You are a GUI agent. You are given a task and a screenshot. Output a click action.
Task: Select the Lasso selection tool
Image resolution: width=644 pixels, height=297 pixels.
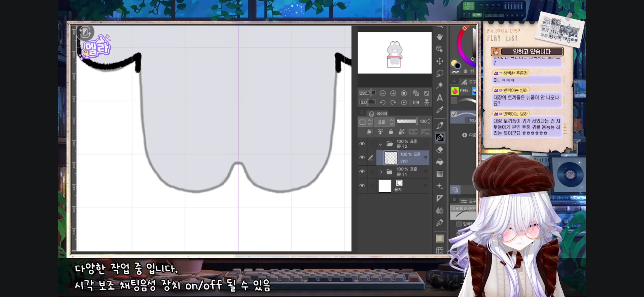[440, 73]
